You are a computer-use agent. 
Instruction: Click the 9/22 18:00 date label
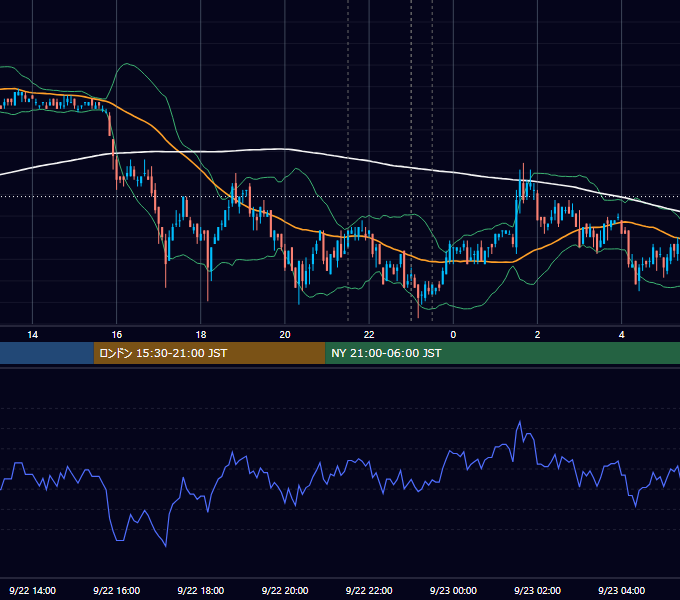pyautogui.click(x=201, y=590)
